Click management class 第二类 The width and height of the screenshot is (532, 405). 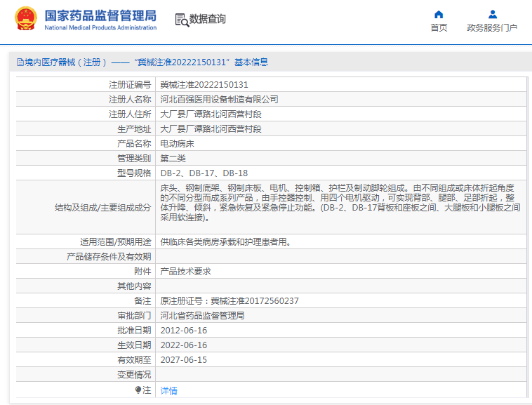point(173,159)
